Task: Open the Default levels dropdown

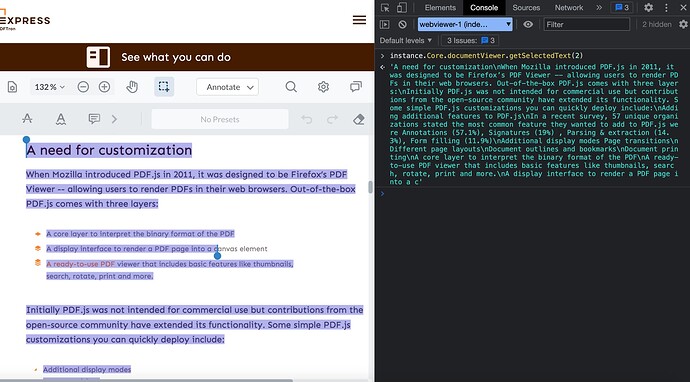Action: pos(406,40)
